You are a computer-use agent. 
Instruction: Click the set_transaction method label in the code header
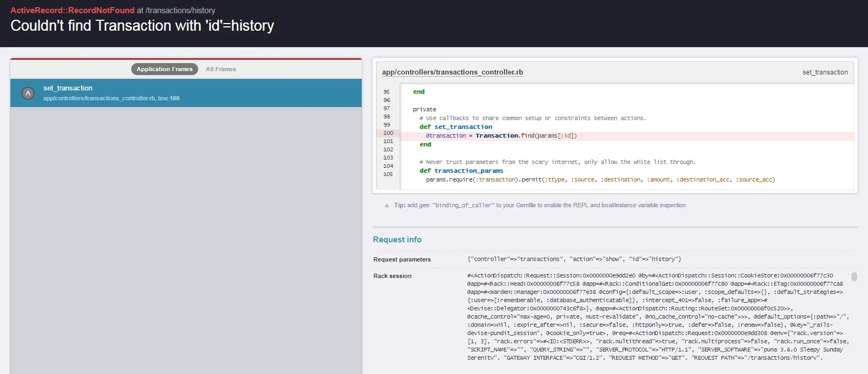825,72
